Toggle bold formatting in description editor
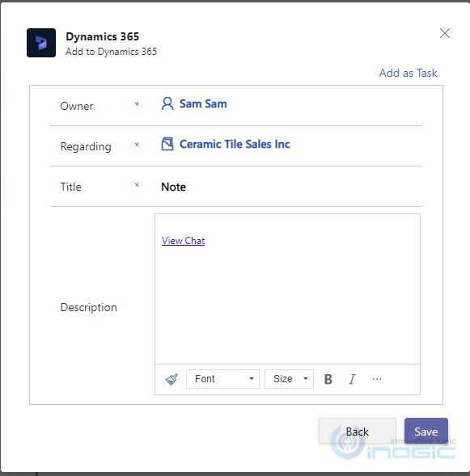The height and width of the screenshot is (476, 470). (x=328, y=379)
